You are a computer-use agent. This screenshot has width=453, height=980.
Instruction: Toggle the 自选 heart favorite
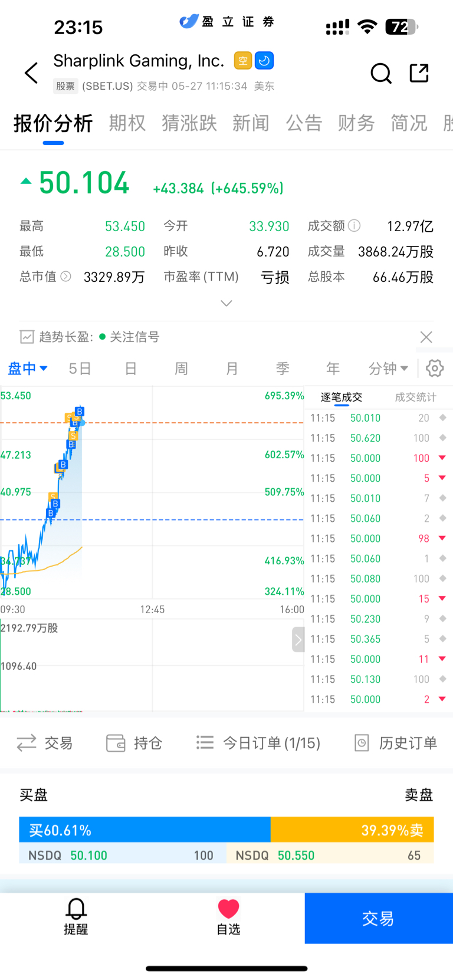[x=228, y=917]
